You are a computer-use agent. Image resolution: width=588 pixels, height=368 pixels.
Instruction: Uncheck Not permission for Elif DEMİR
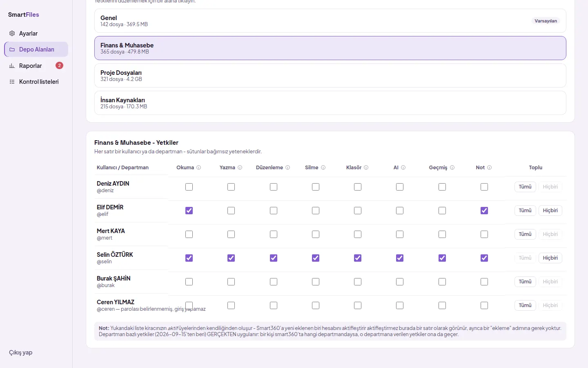click(484, 211)
